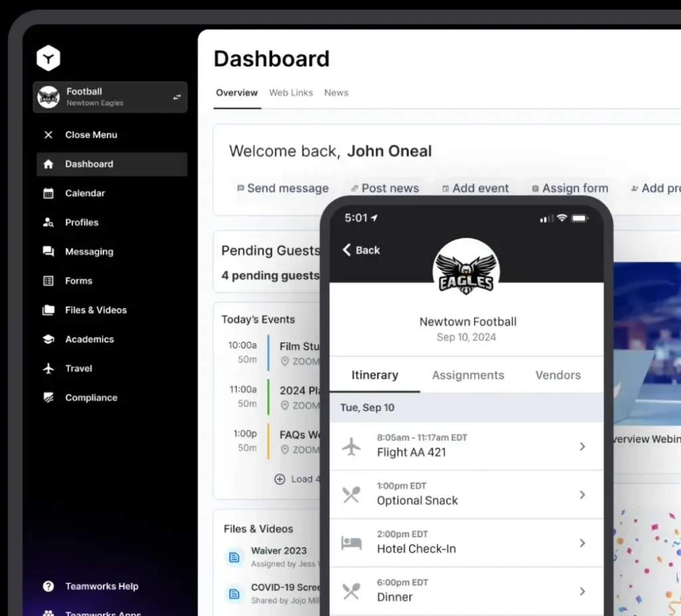This screenshot has height=616, width=681.
Task: Open the Football team switcher arrows
Action: [177, 97]
